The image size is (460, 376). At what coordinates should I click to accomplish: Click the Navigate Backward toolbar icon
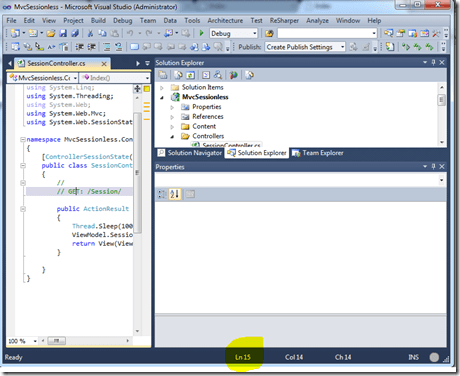pyautogui.click(x=169, y=33)
